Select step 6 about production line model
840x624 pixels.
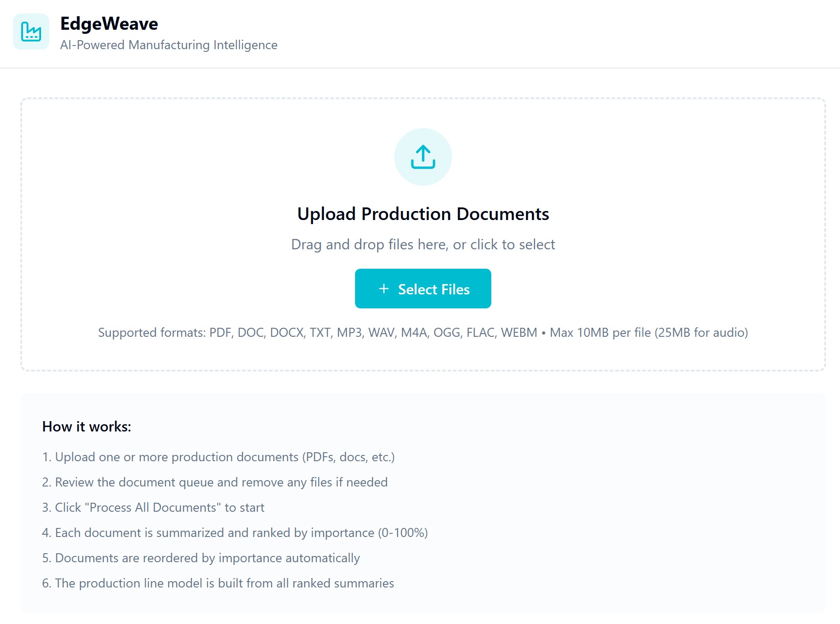(218, 583)
